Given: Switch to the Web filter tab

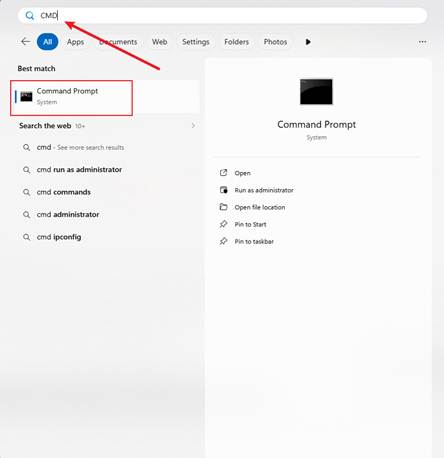Looking at the screenshot, I should tap(160, 42).
